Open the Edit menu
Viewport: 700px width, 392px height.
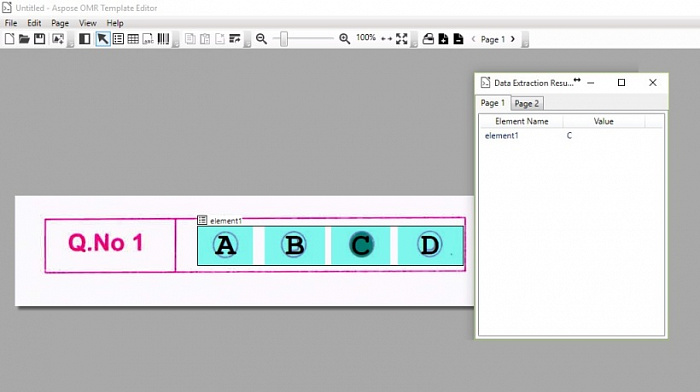pyautogui.click(x=34, y=23)
